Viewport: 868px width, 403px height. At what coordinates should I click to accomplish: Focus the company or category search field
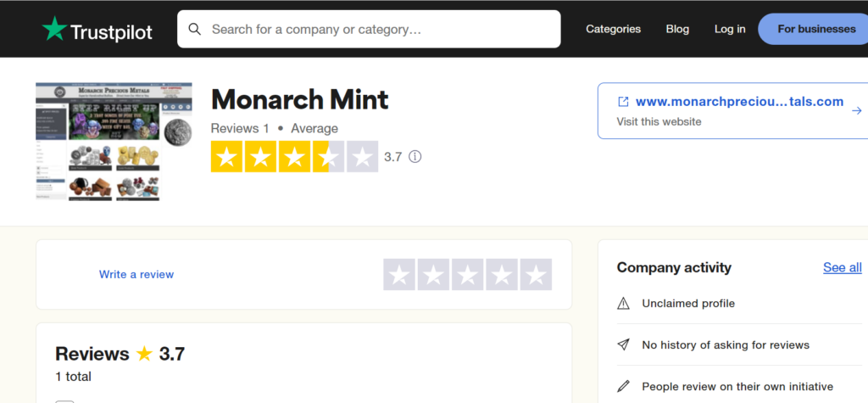coord(369,29)
